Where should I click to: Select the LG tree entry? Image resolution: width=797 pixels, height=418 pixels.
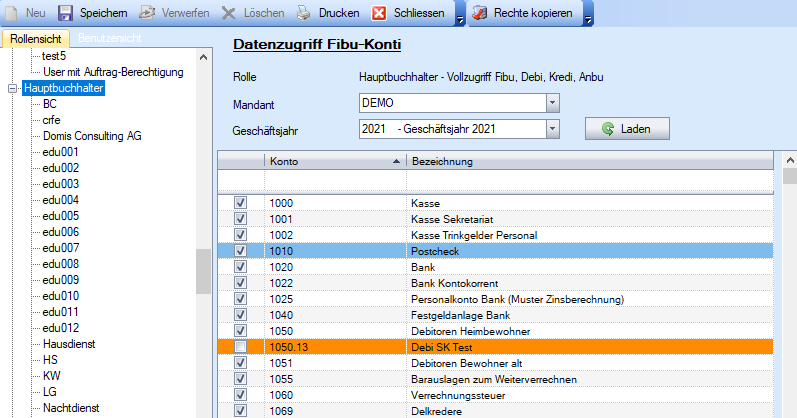point(50,392)
